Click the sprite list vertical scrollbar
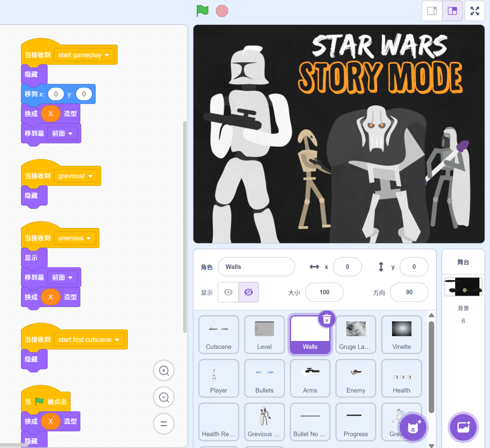490x448 pixels. tap(431, 367)
